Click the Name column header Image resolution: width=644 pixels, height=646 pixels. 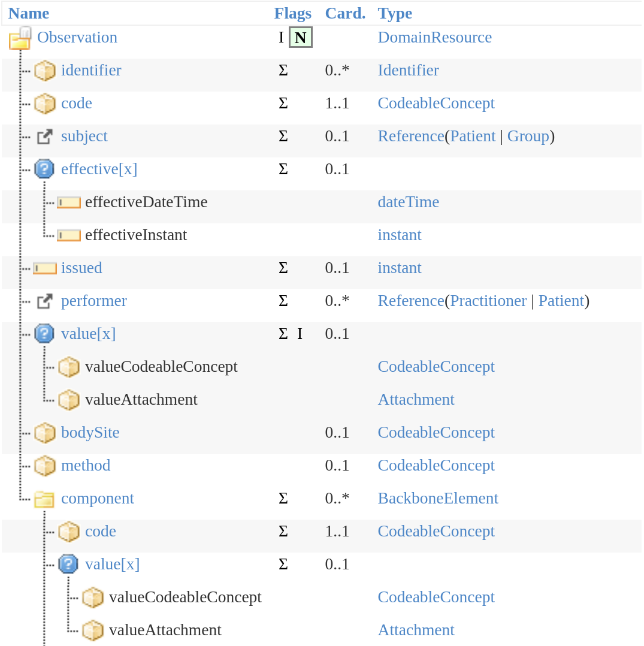click(x=29, y=13)
